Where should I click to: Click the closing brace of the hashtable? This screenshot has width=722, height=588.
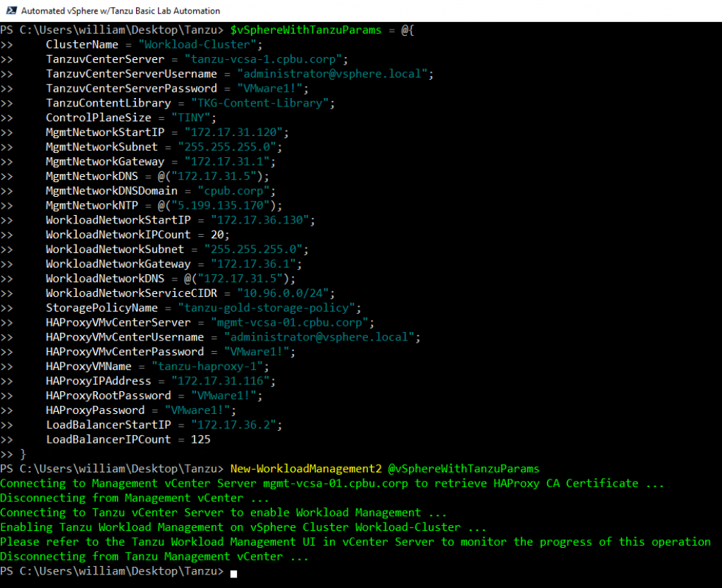click(23, 455)
